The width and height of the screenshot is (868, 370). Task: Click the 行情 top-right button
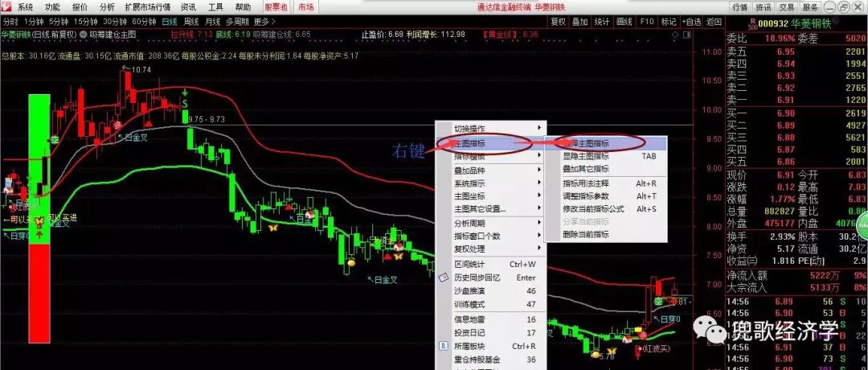[x=740, y=7]
